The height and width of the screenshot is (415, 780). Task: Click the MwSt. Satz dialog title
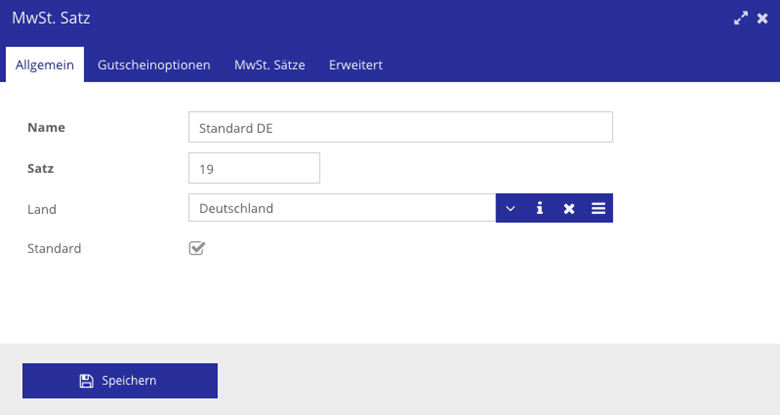[x=51, y=18]
